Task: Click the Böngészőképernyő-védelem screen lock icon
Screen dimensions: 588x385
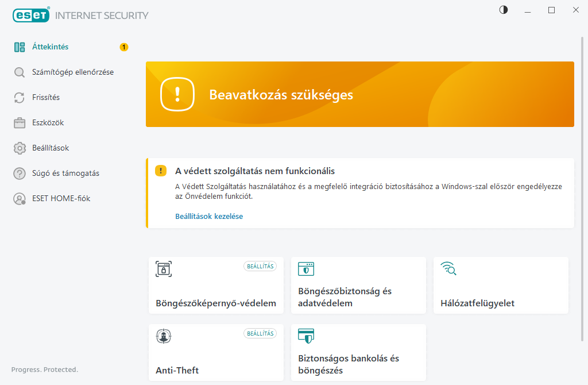Action: tap(164, 269)
